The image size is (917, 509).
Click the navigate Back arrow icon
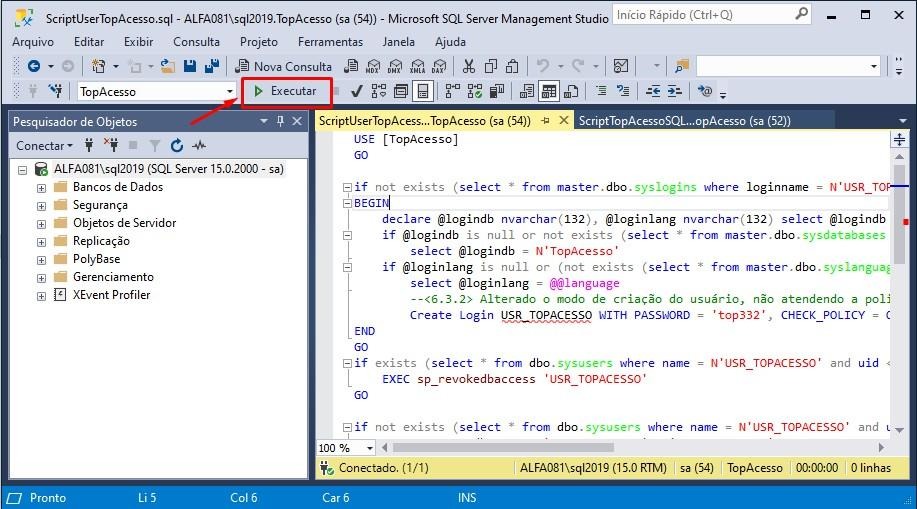(34, 66)
